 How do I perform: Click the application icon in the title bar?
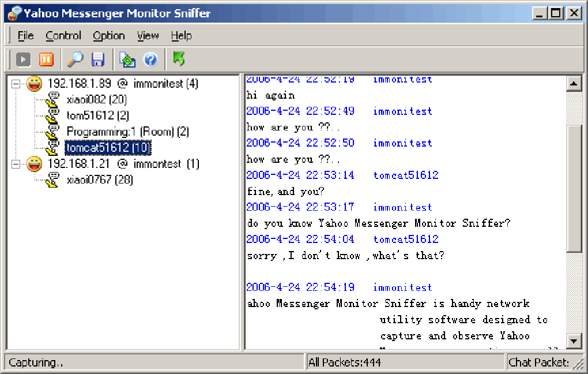(x=15, y=13)
